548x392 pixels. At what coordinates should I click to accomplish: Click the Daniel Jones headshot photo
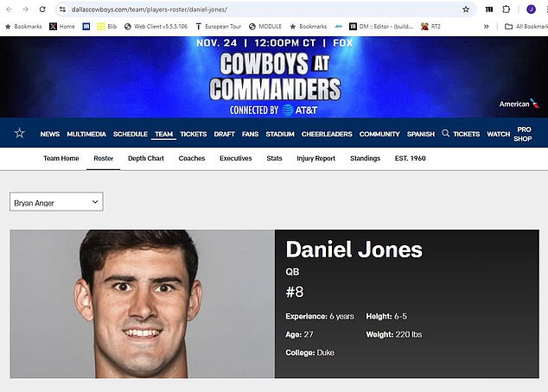pos(143,304)
